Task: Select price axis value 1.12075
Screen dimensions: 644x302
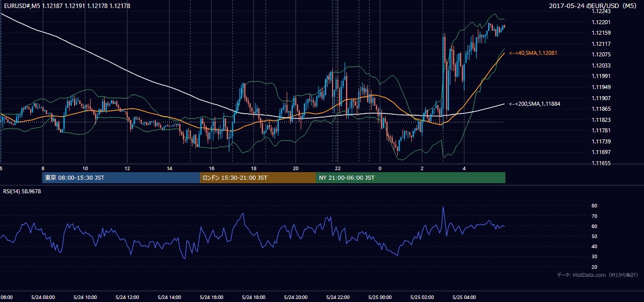Action: 601,54
